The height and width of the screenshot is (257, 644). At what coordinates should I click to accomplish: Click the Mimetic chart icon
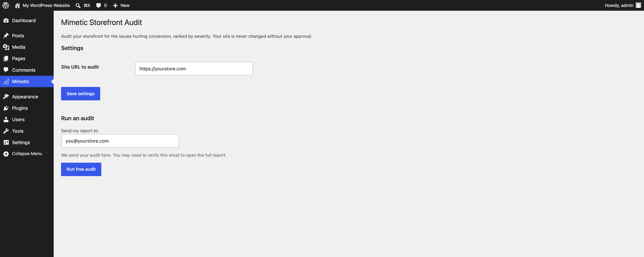6,81
